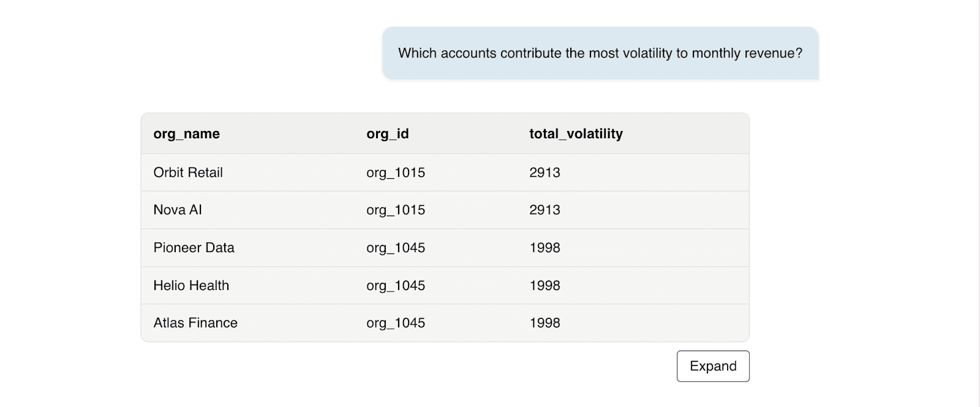This screenshot has width=980, height=407.
Task: Click the volatility value in Pioneer Data row
Action: [545, 248]
